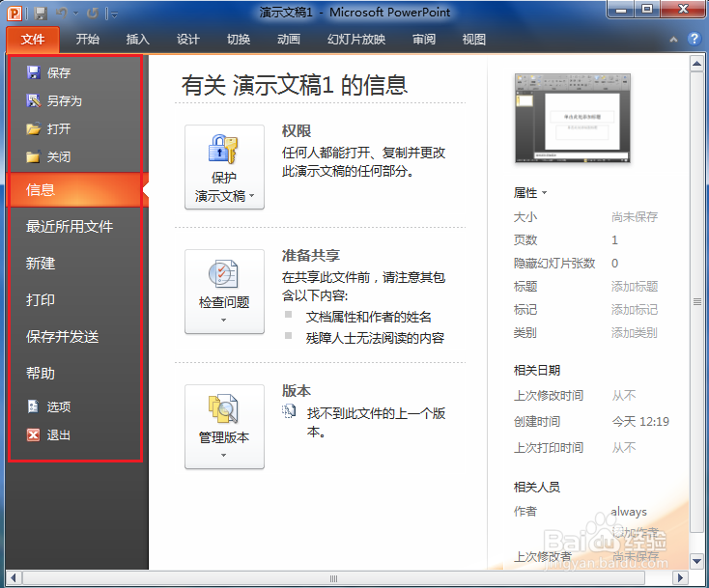Open the 保存并发送 tab
The height and width of the screenshot is (588, 709).
pos(63,336)
